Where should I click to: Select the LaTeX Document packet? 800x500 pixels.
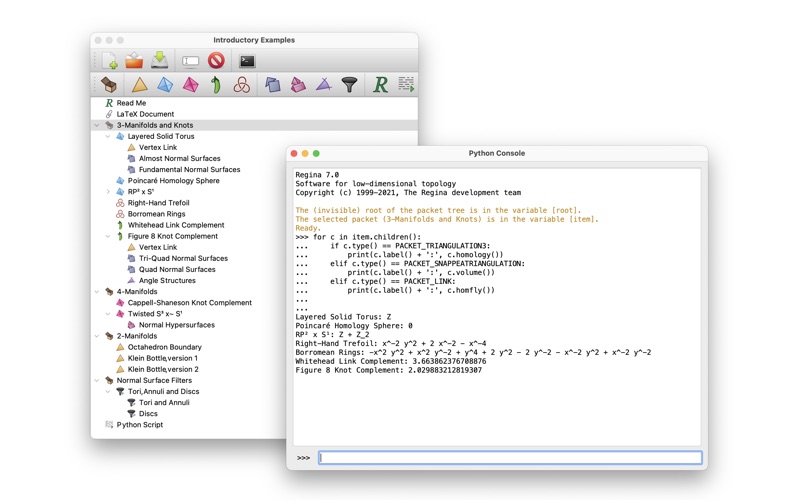[145, 114]
